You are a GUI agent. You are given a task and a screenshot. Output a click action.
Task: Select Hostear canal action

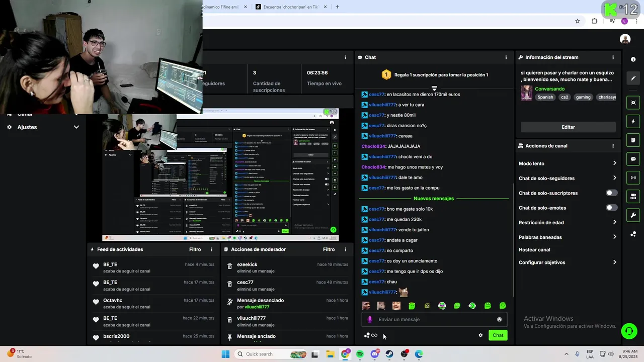click(534, 250)
